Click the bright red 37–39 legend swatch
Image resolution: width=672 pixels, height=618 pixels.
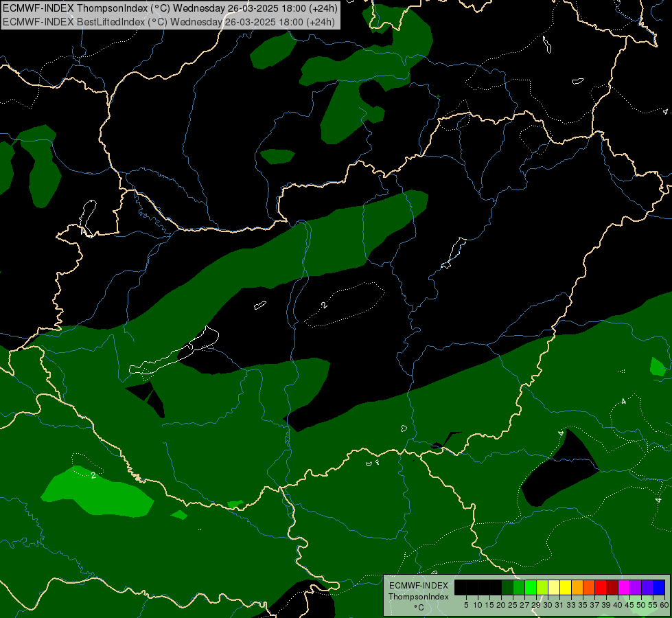pyautogui.click(x=601, y=587)
